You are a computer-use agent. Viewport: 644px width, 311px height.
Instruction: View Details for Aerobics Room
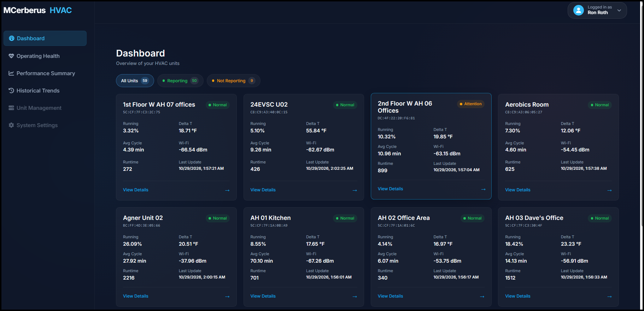click(x=518, y=190)
